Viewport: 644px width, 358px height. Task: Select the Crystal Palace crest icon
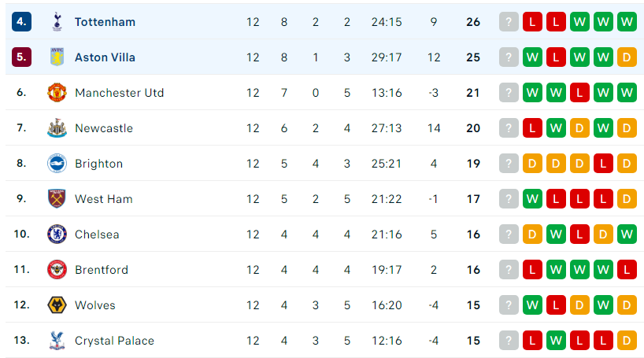click(x=57, y=341)
